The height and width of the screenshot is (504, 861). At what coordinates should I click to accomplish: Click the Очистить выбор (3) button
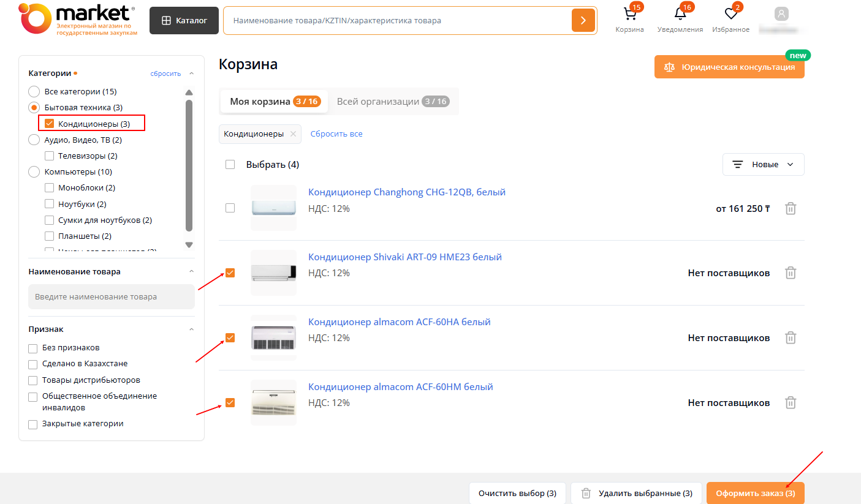click(x=518, y=493)
